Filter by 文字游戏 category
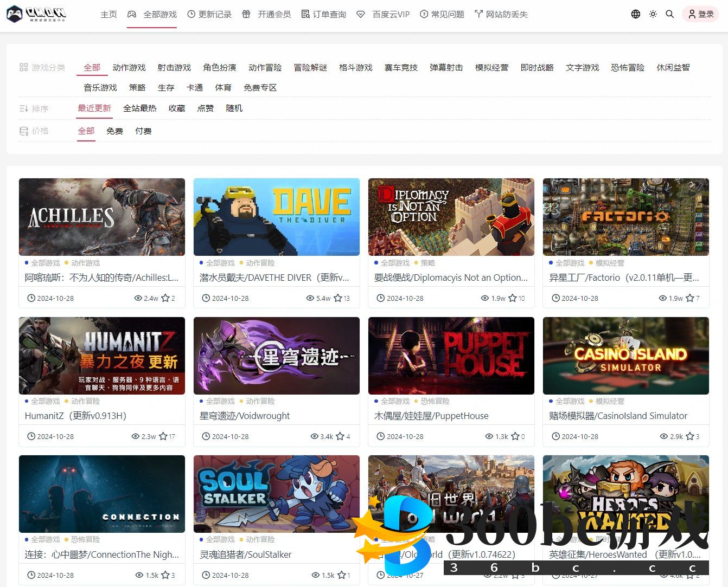 pos(583,67)
